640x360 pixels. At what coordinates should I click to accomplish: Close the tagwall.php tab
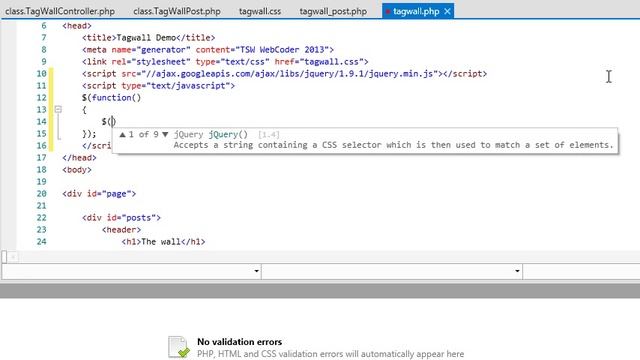click(447, 11)
